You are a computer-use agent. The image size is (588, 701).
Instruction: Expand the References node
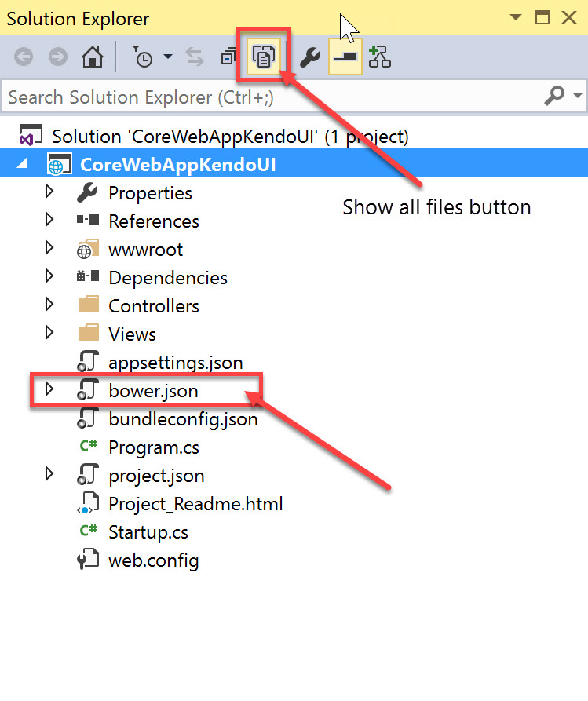pos(49,220)
